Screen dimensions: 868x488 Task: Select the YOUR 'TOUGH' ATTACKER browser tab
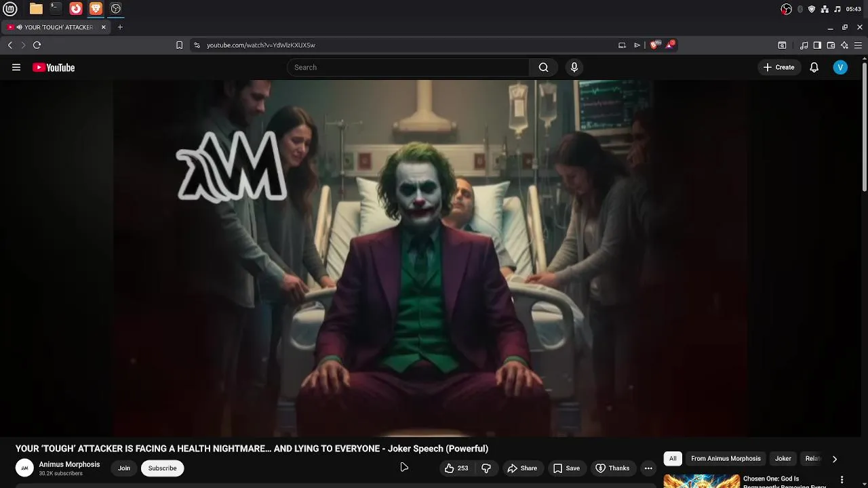[x=57, y=27]
